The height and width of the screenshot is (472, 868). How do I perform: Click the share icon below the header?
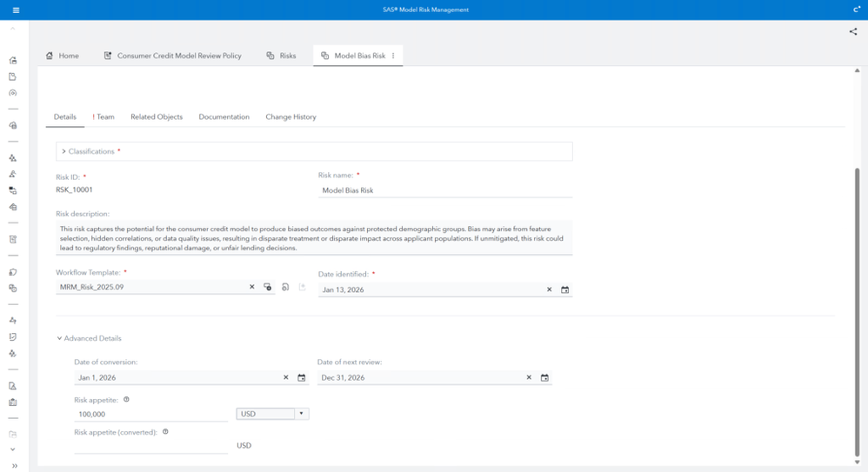pos(853,31)
